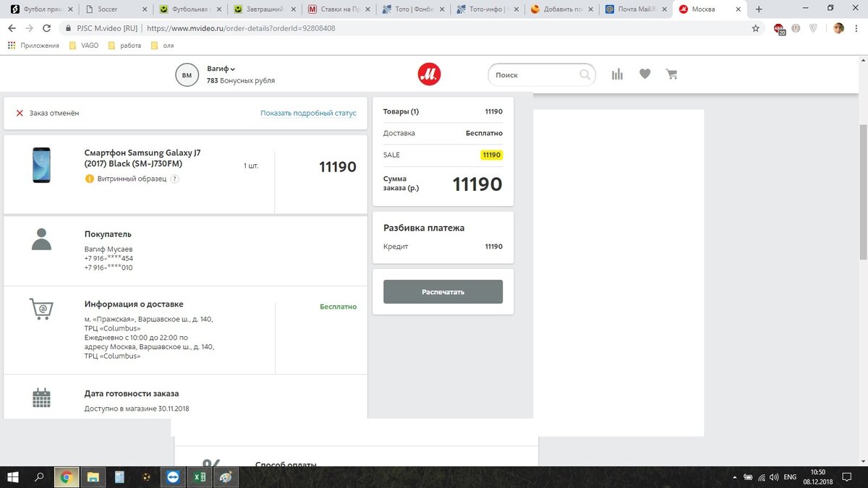The height and width of the screenshot is (488, 868).
Task: Open Windows Start menu
Action: click(13, 477)
